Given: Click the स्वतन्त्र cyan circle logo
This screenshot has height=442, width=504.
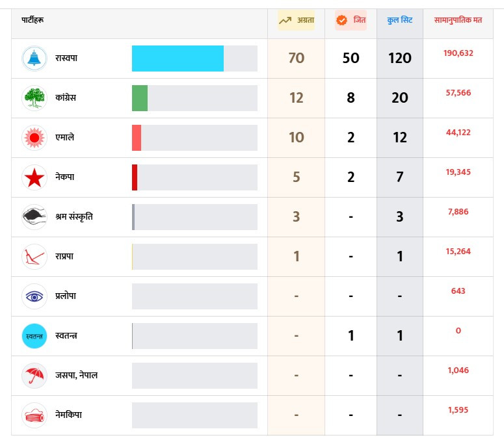Looking at the screenshot, I should click(x=34, y=336).
